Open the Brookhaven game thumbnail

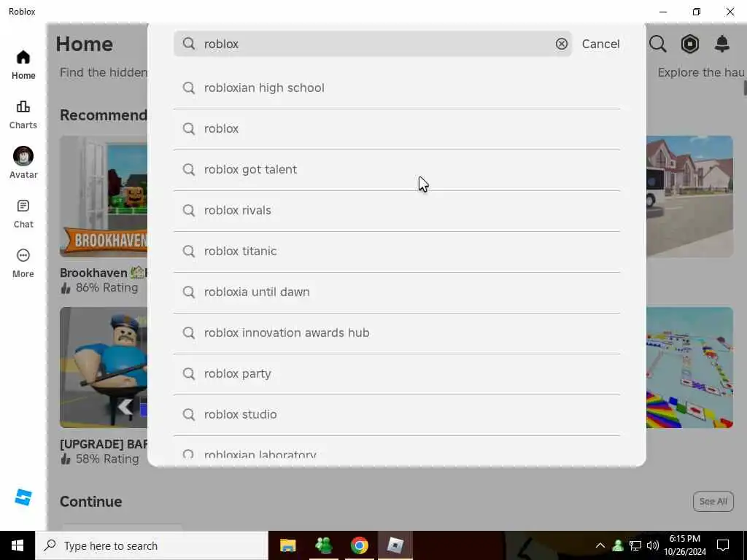point(104,196)
